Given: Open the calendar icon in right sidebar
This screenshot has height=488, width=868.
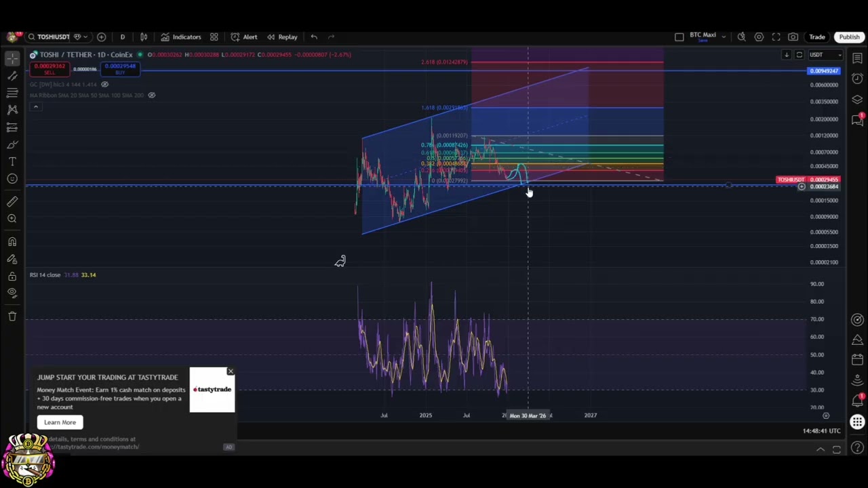Looking at the screenshot, I should (x=857, y=359).
